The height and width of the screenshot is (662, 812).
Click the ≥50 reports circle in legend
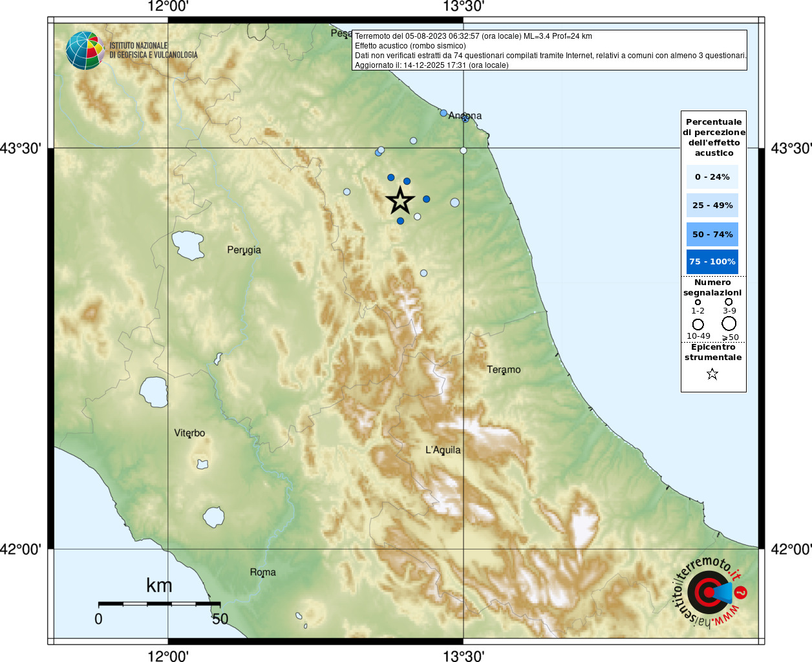[729, 323]
